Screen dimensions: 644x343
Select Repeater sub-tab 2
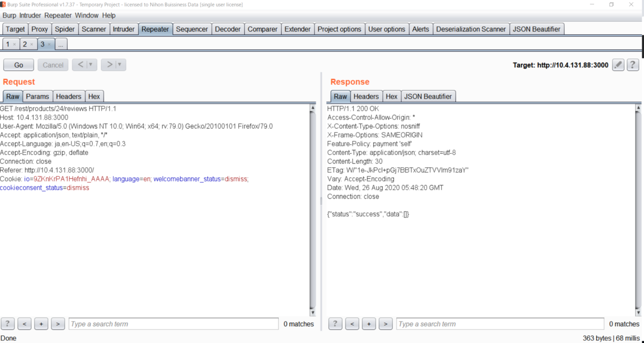pyautogui.click(x=24, y=44)
